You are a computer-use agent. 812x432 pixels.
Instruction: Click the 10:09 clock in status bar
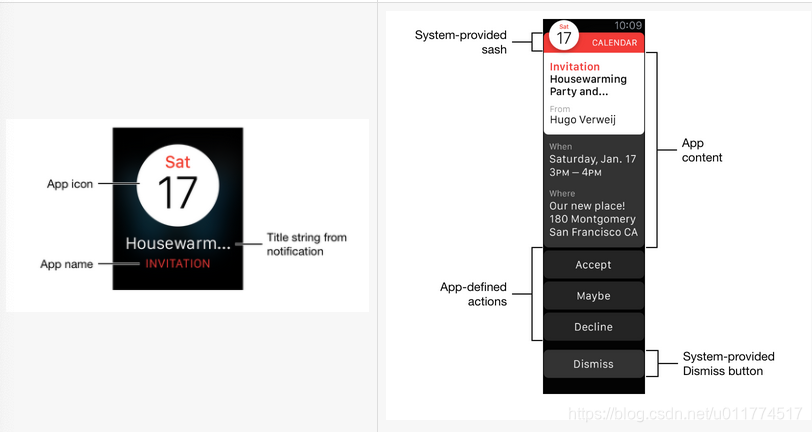point(628,25)
